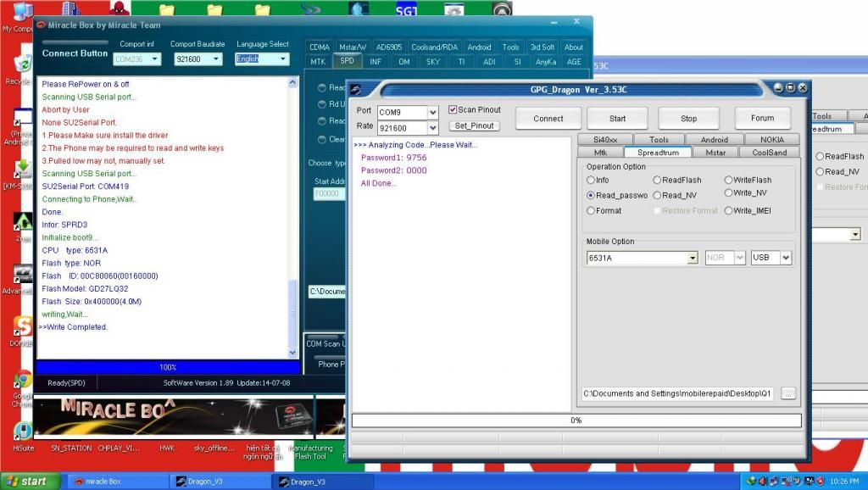Click the file path input field in GPG_Dragon
This screenshot has width=868, height=490.
[x=677, y=393]
